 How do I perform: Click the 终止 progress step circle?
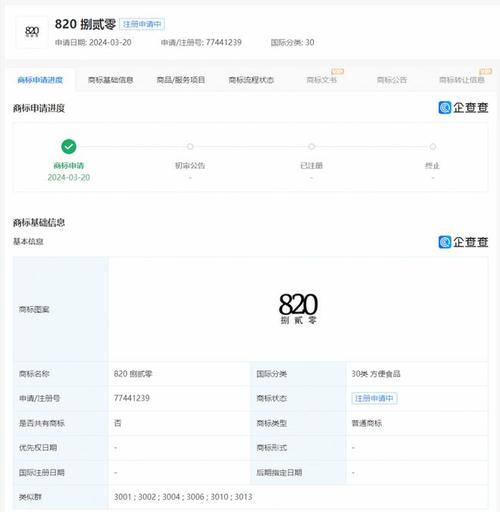click(433, 147)
